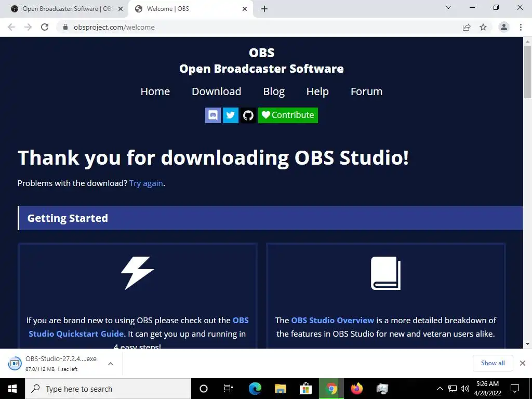Select the Welcome | OBS tab
Viewport: 532px width, 399px height.
(190, 9)
